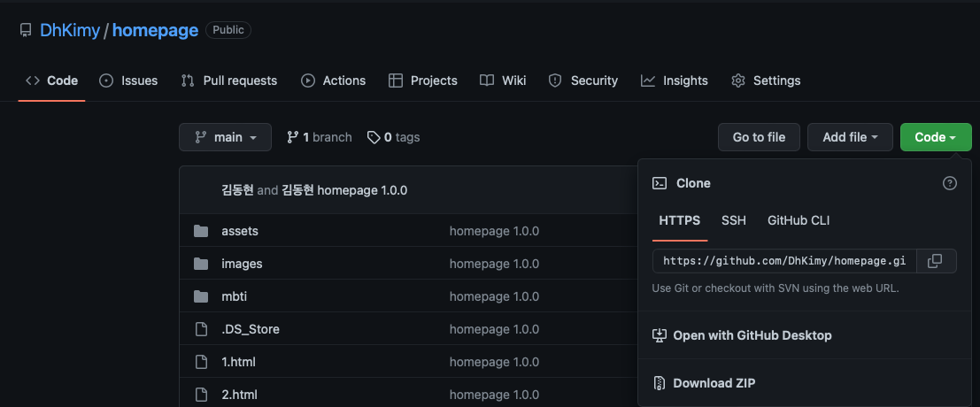Image resolution: width=980 pixels, height=407 pixels.
Task: Click the repository icon beside DhKimy
Action: click(25, 30)
